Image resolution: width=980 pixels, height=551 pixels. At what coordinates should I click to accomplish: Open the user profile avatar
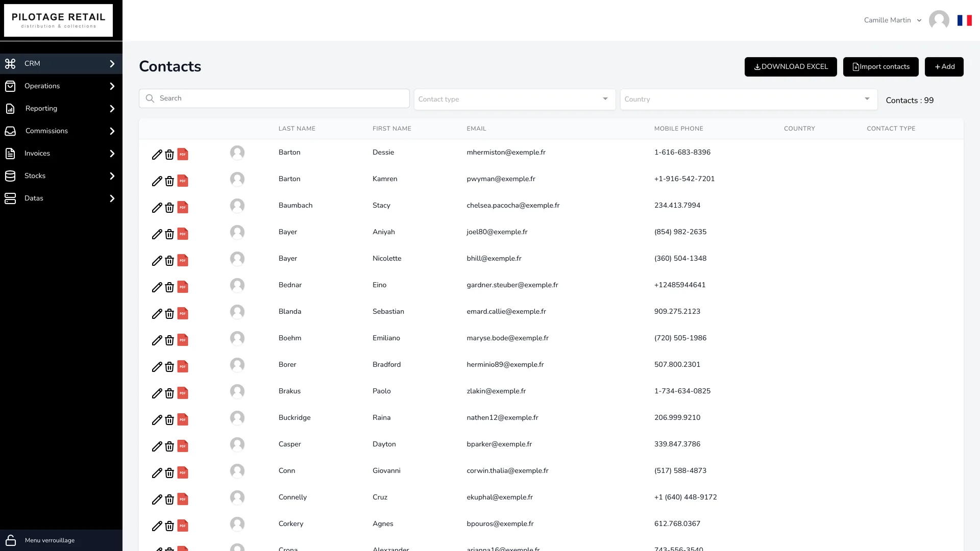939,20
